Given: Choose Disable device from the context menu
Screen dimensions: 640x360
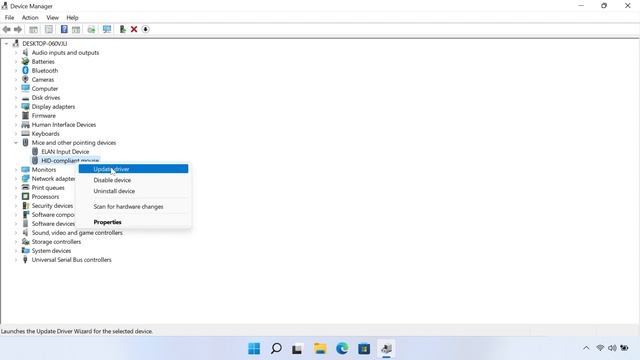Looking at the screenshot, I should coord(133,180).
